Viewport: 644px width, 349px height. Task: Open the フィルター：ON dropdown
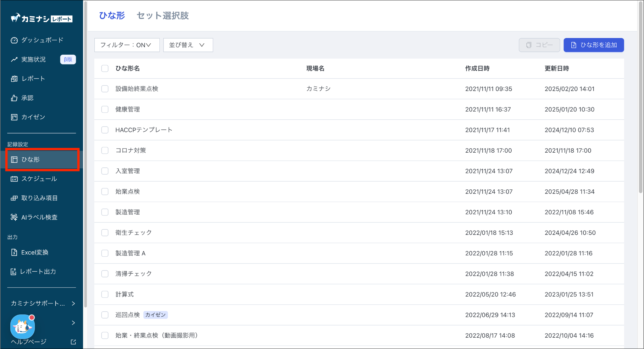pos(126,45)
